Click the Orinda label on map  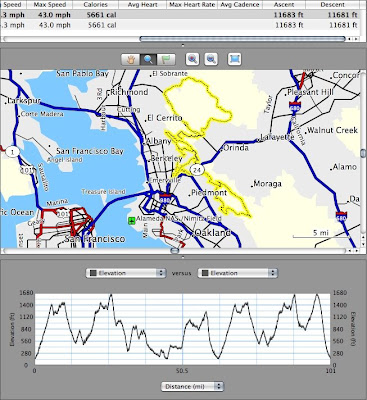(x=236, y=147)
